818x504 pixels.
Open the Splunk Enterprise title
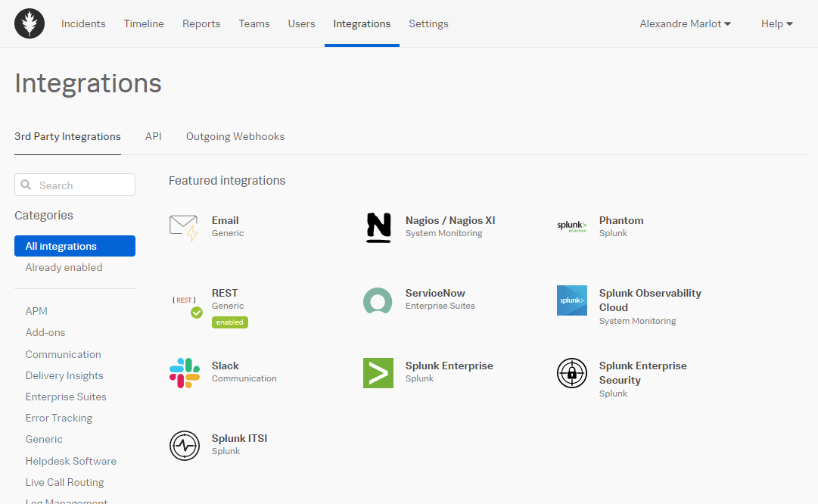pyautogui.click(x=449, y=366)
